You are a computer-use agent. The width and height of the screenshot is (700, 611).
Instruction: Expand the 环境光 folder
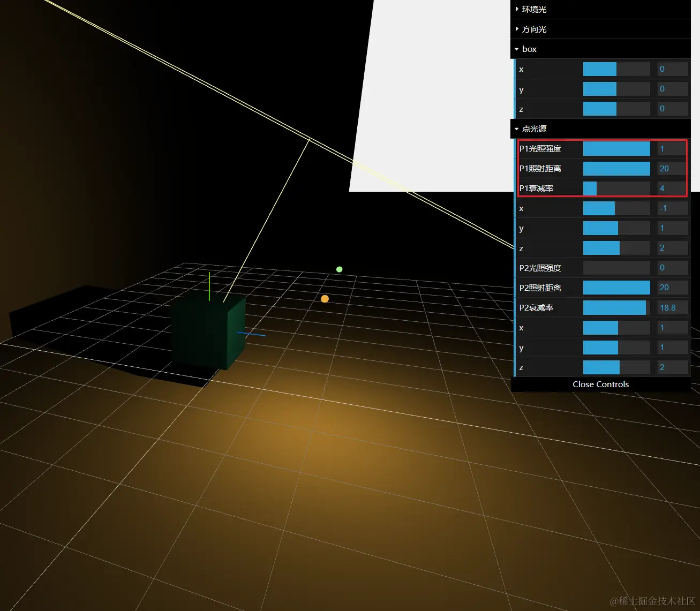point(600,9)
